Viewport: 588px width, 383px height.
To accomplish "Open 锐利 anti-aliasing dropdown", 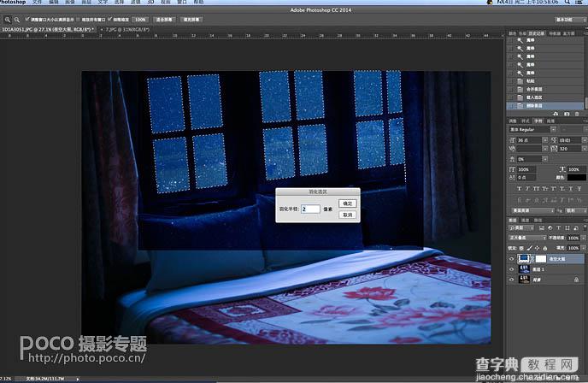I will pos(576,210).
